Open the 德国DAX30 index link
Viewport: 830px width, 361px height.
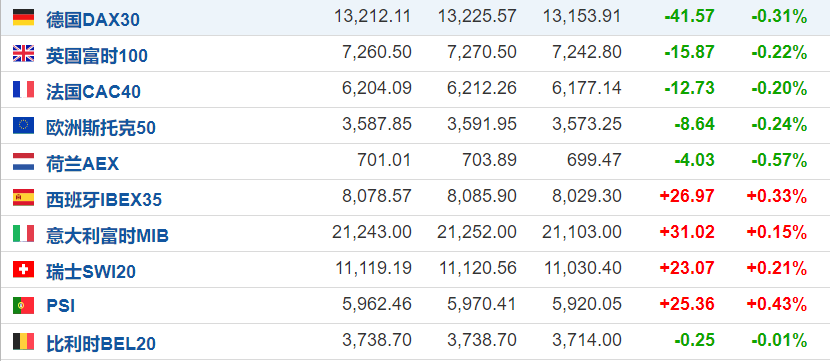(93, 20)
